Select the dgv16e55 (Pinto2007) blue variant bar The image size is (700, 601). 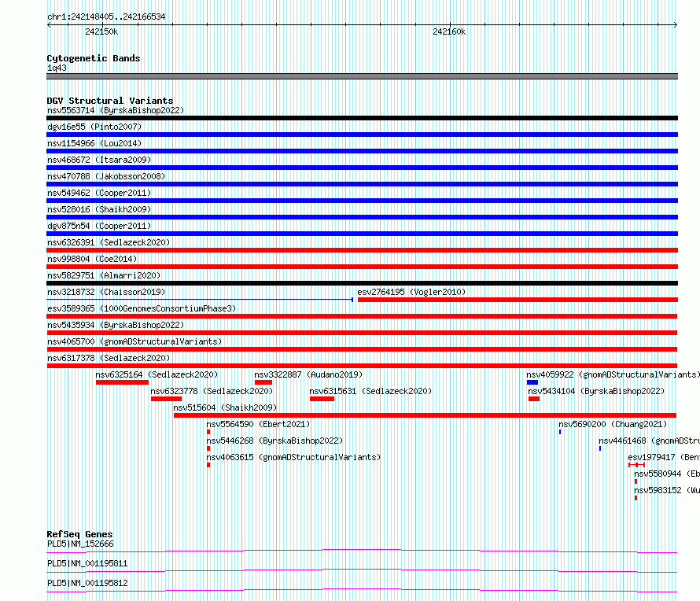[x=362, y=135]
